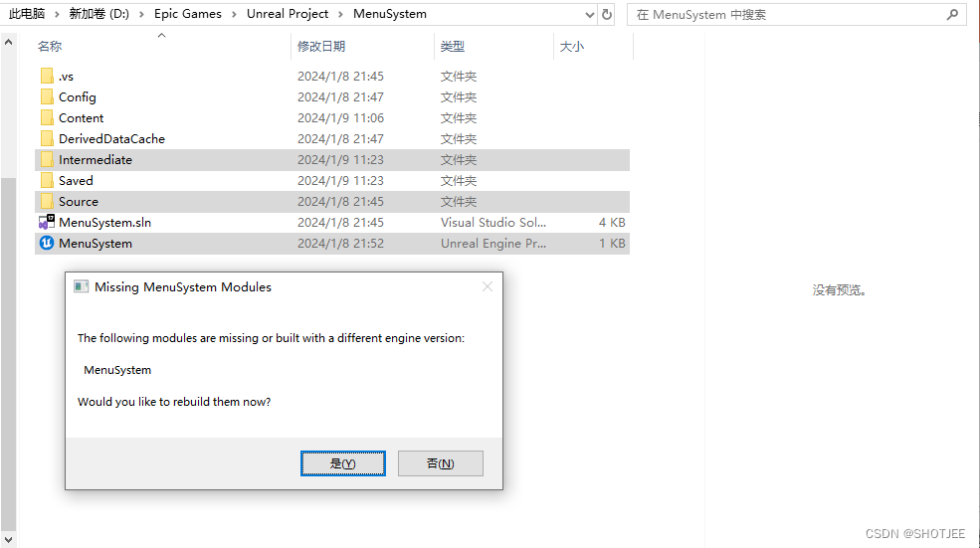Screen dimensions: 980x548
Task: Expand the chevron after 此电脑 breadcrumb
Action: tap(57, 14)
